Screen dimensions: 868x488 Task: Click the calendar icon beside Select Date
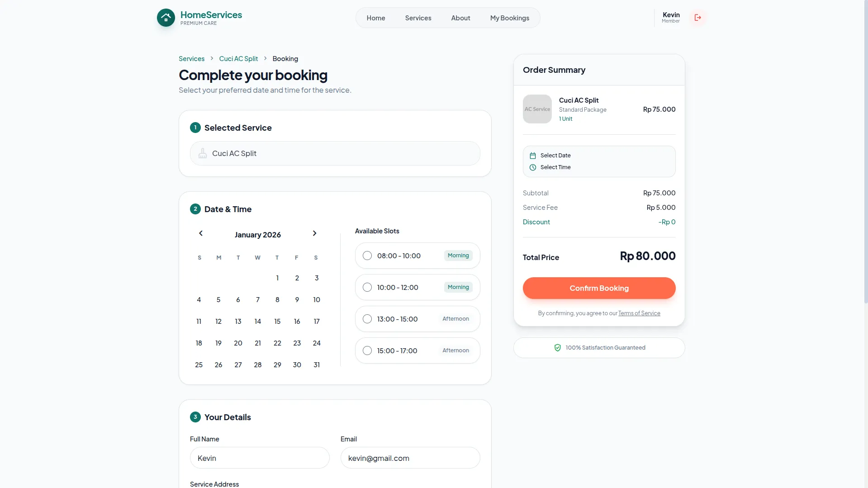[x=532, y=155]
